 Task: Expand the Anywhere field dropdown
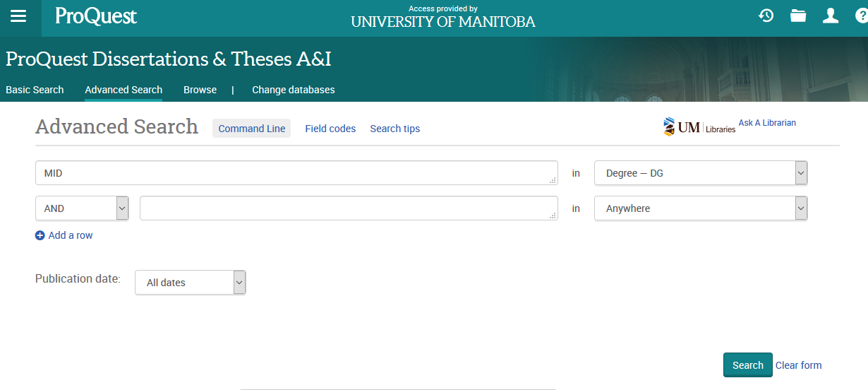701,208
